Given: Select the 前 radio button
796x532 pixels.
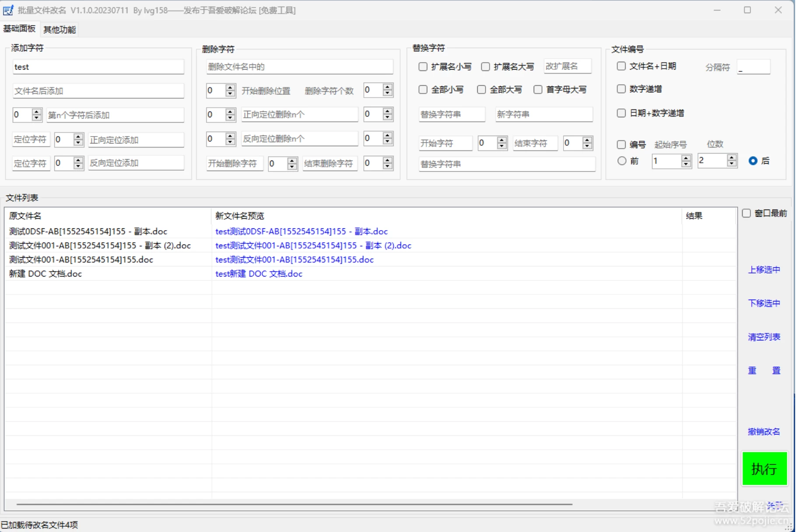Looking at the screenshot, I should click(x=622, y=161).
